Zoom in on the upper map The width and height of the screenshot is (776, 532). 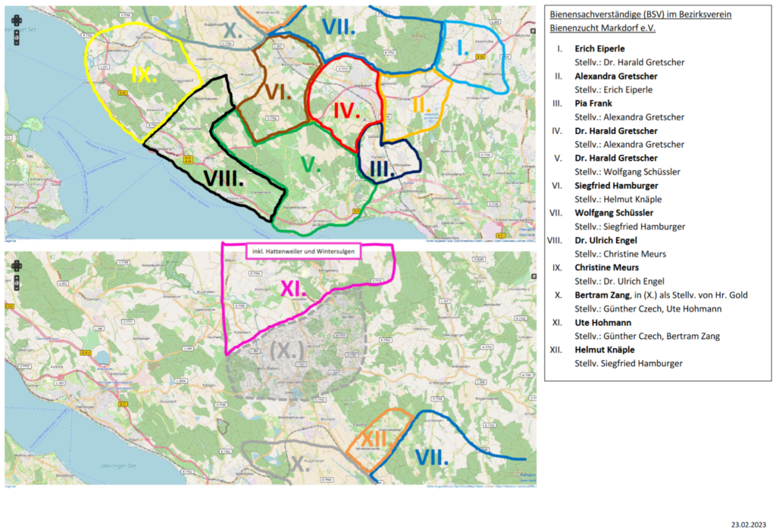pos(17,32)
